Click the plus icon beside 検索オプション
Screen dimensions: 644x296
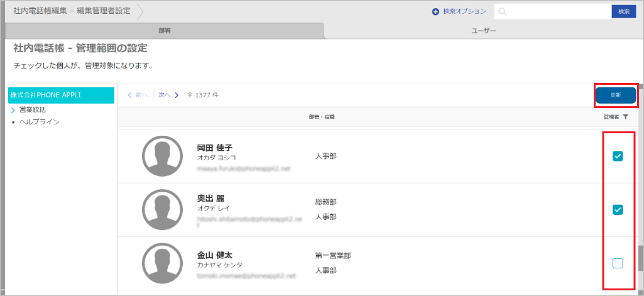435,11
